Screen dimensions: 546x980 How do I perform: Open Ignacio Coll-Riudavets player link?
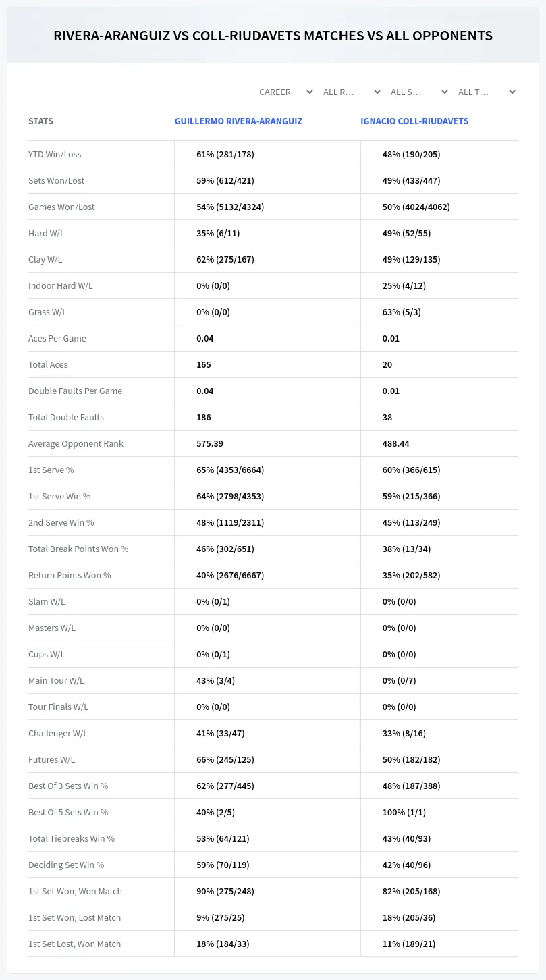click(x=414, y=121)
